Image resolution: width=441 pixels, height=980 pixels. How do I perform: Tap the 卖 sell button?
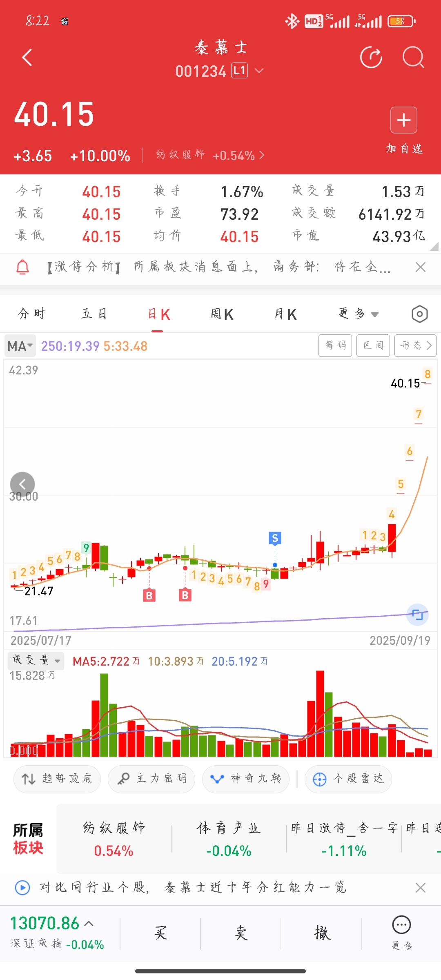[241, 933]
